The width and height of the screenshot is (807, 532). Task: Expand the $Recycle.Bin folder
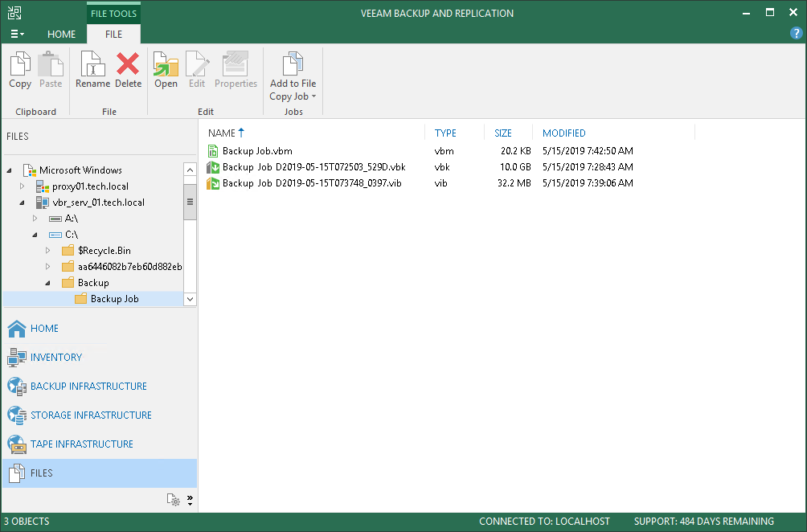pyautogui.click(x=48, y=251)
